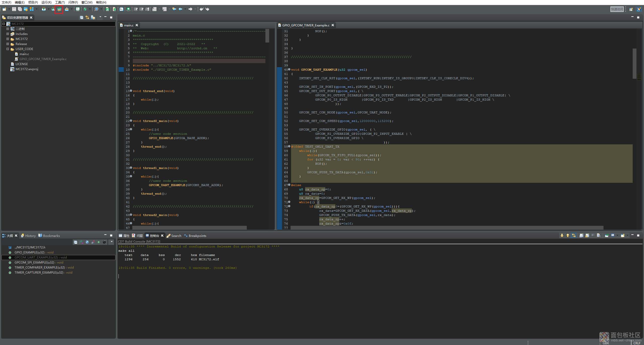Toggle alphabetical sort in outline panel
Image resolution: width=644 pixels, height=345 pixels.
(x=81, y=242)
